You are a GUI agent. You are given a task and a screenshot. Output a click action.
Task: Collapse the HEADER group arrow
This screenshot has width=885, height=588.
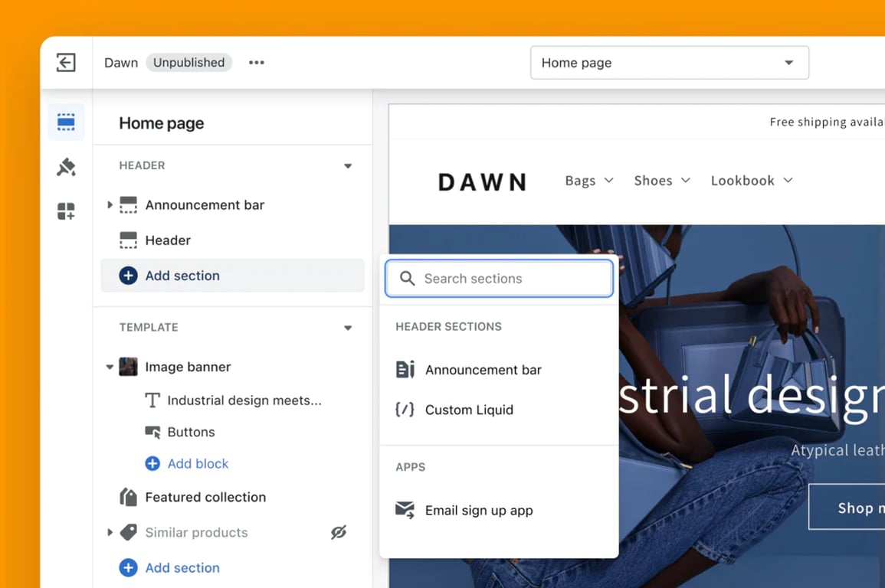pos(348,165)
